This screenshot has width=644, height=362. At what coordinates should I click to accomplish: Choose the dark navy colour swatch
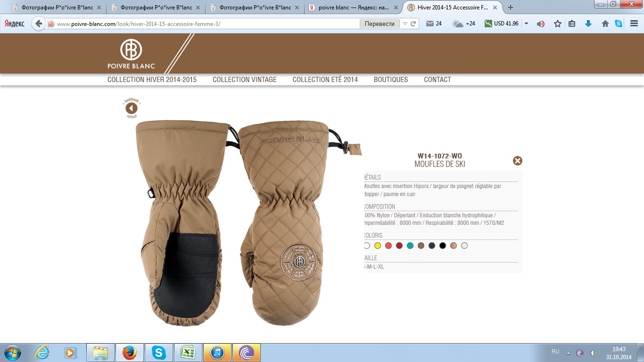432,246
